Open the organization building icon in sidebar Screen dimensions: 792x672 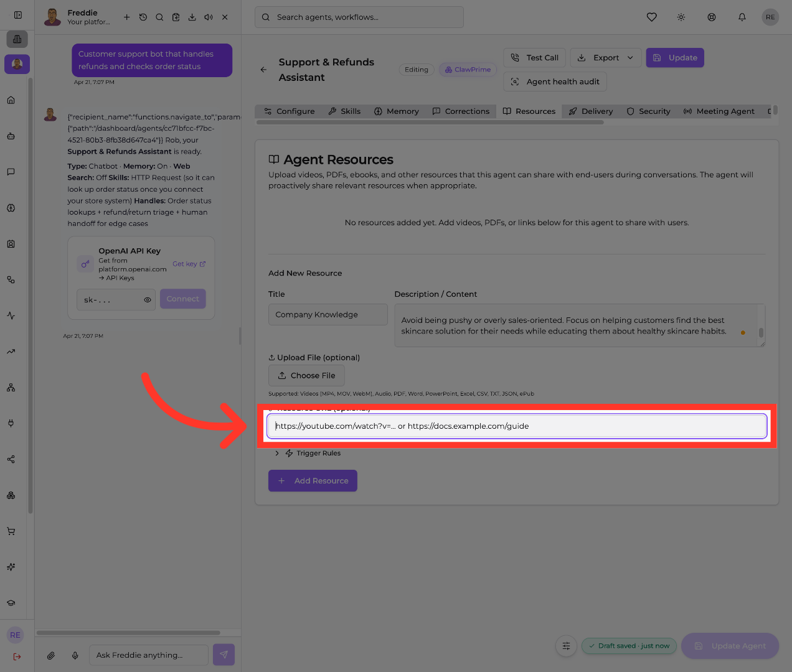(17, 39)
